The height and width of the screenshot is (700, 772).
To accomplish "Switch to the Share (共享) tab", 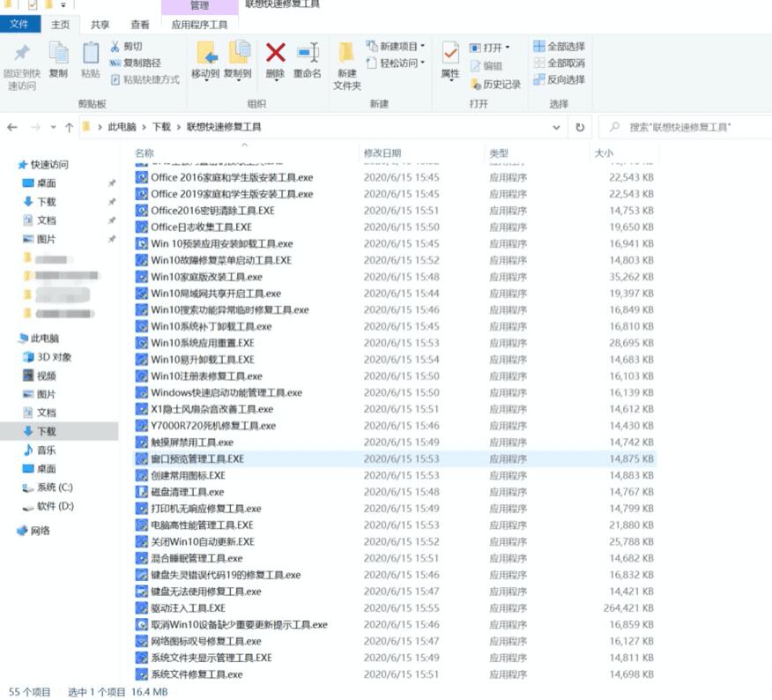I will point(100,25).
